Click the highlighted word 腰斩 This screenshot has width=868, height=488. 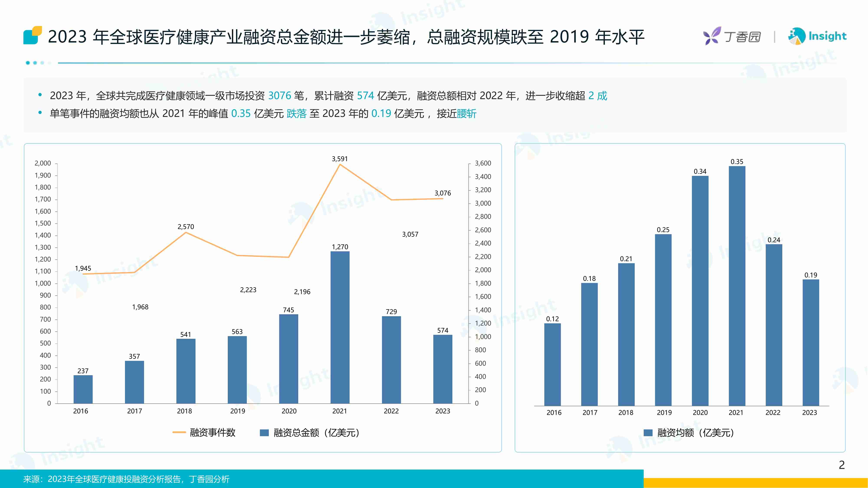466,113
